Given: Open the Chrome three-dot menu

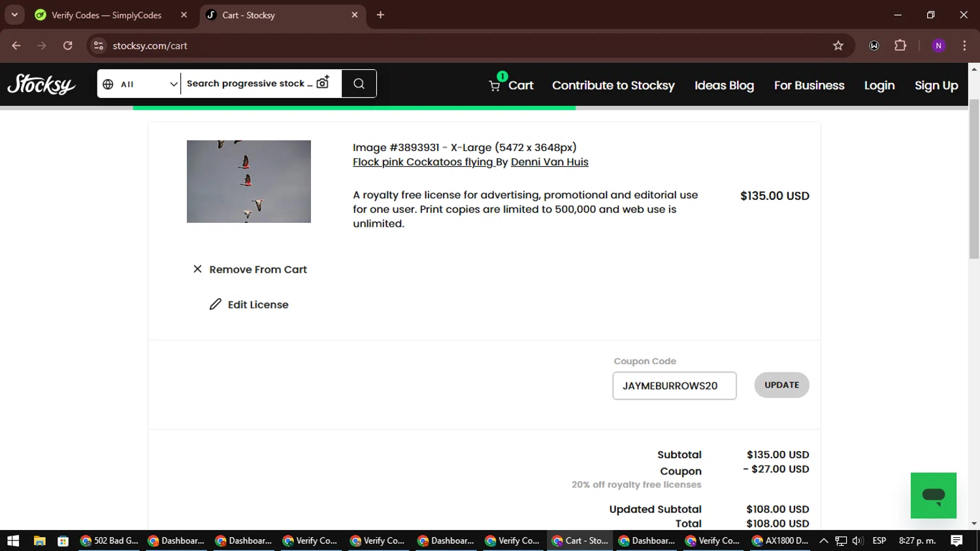Looking at the screenshot, I should (x=964, y=46).
